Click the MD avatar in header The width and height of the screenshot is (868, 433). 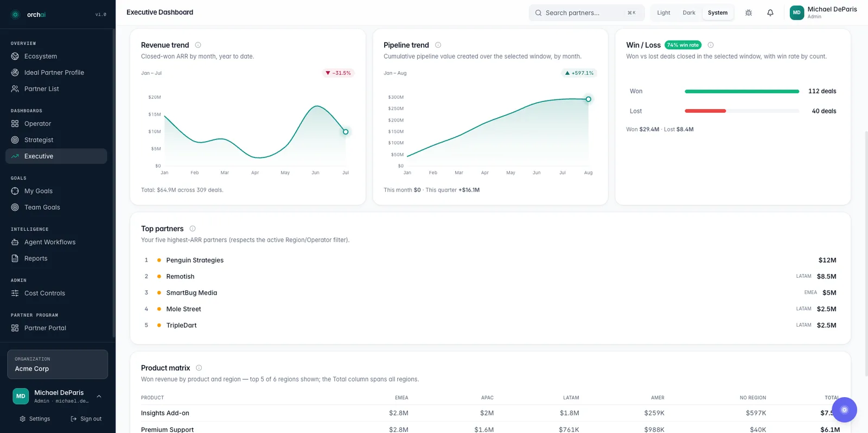click(797, 12)
